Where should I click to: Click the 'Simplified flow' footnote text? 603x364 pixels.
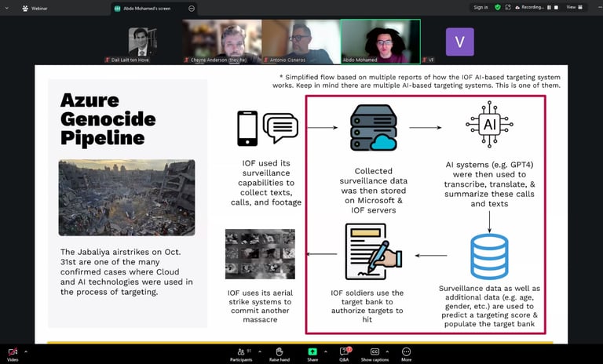point(416,81)
